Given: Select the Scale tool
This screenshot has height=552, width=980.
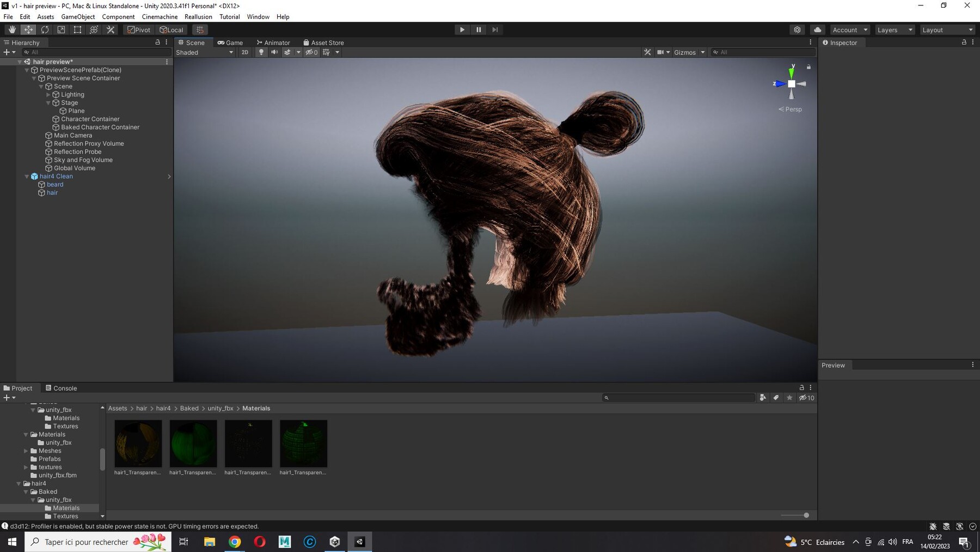Looking at the screenshot, I should point(61,30).
